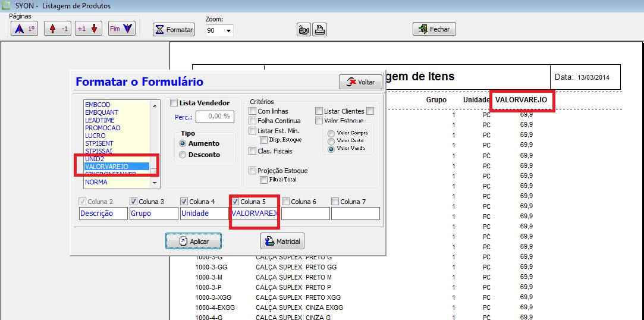The image size is (644, 320).
Task: Go to first page with 1º button
Action: pyautogui.click(x=24, y=29)
